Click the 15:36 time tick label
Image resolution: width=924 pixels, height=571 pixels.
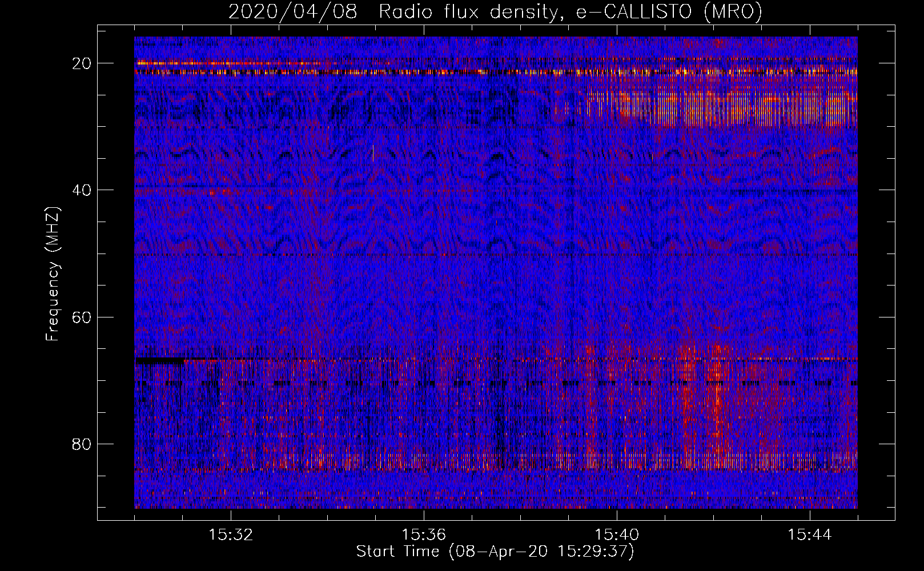click(x=424, y=535)
